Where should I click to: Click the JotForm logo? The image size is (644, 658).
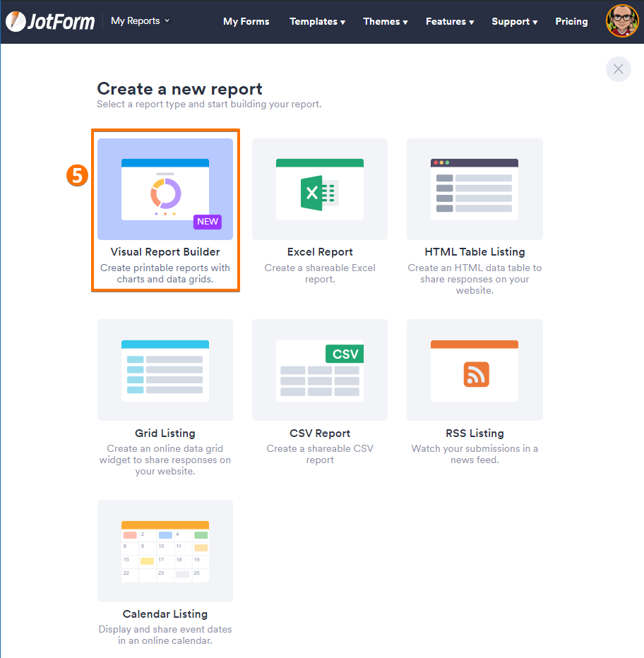pos(50,21)
